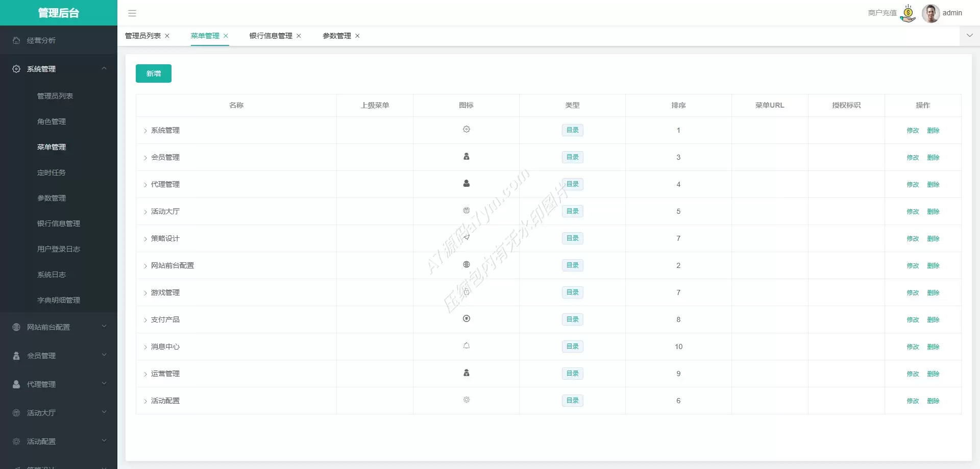Collapse the 系统管理 sidebar menu
The image size is (980, 469).
104,68
